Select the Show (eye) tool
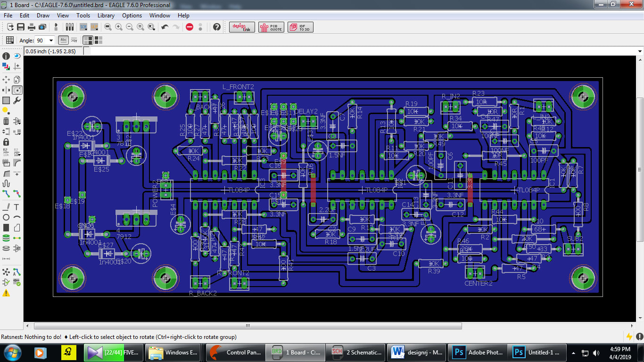The height and width of the screenshot is (362, 644). [x=17, y=56]
